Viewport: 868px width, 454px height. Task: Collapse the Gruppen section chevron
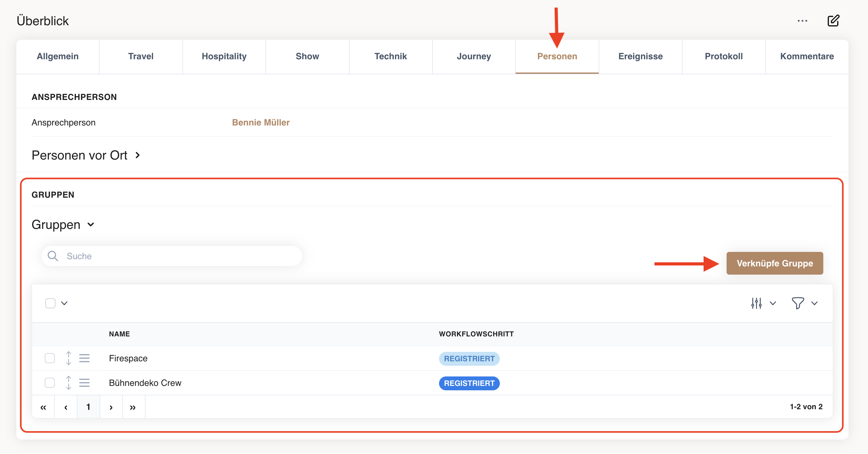click(x=91, y=225)
